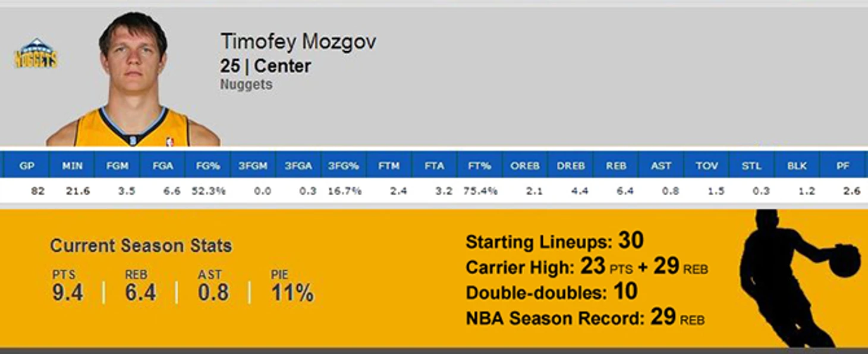The height and width of the screenshot is (354, 868).
Task: Click the 3FG% column header
Action: click(x=344, y=166)
